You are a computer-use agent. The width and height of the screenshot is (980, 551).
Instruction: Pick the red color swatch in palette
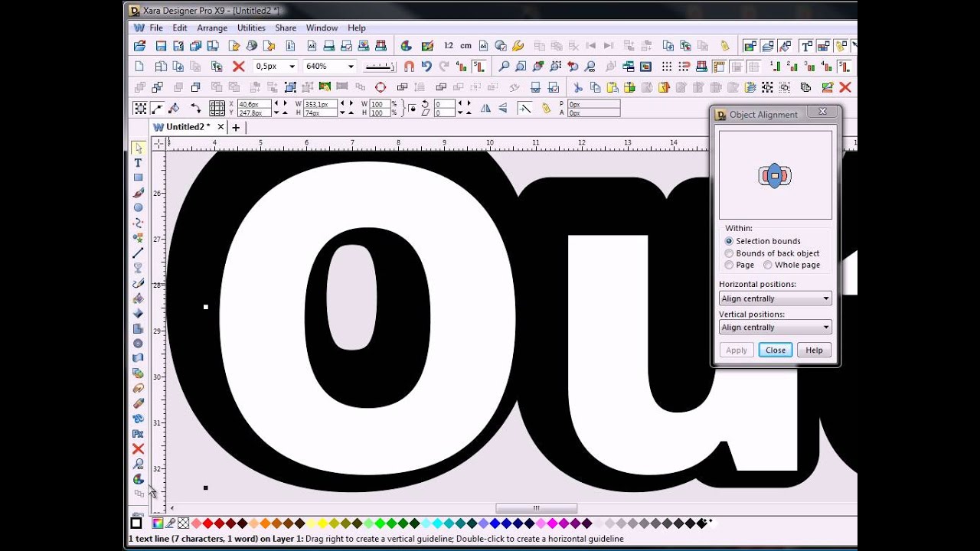(208, 523)
